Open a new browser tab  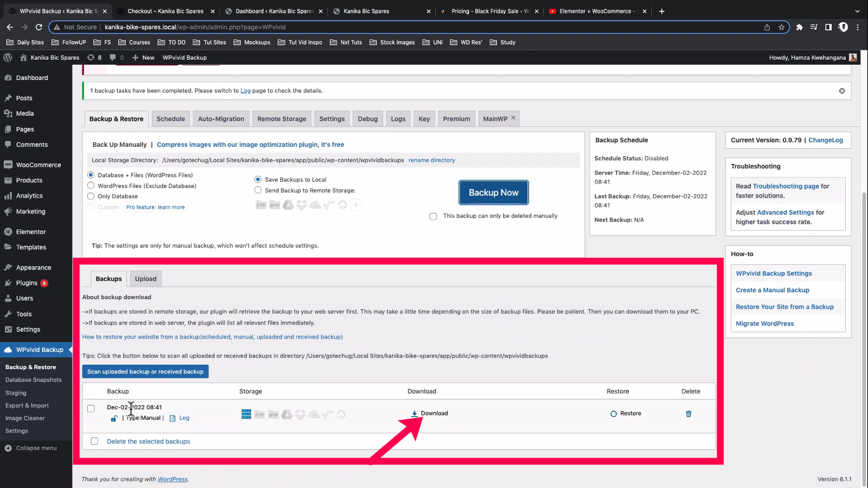click(x=661, y=11)
